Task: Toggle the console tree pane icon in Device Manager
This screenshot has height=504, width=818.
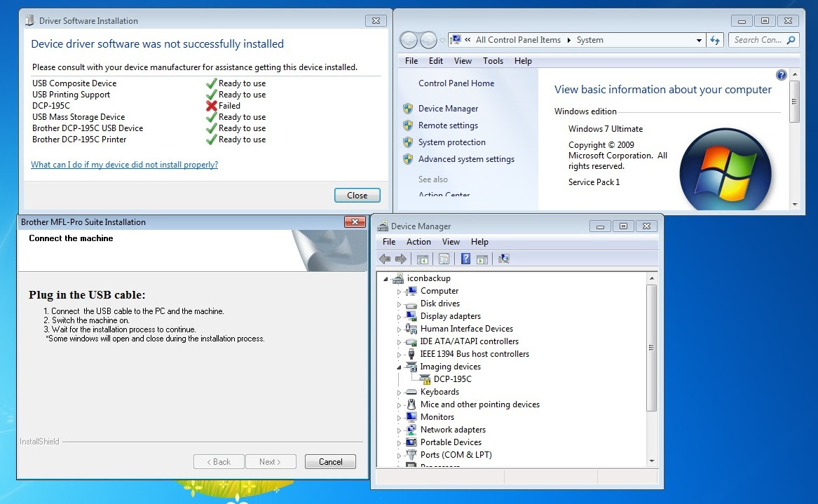Action: click(423, 259)
